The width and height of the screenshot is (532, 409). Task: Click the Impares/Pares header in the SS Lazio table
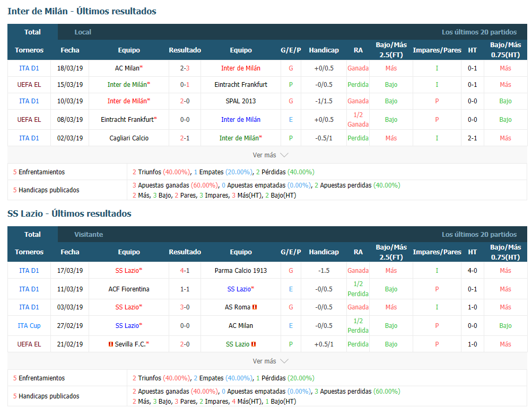tap(437, 252)
